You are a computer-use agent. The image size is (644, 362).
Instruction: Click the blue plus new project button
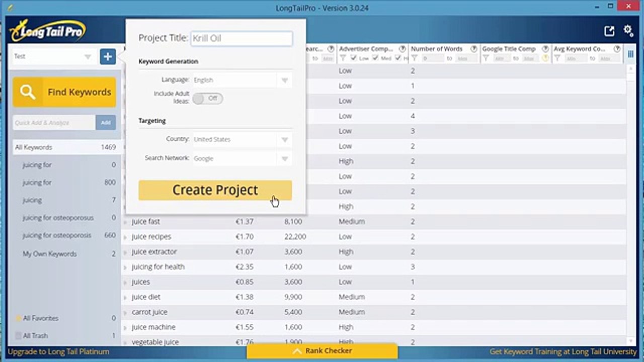click(x=107, y=56)
